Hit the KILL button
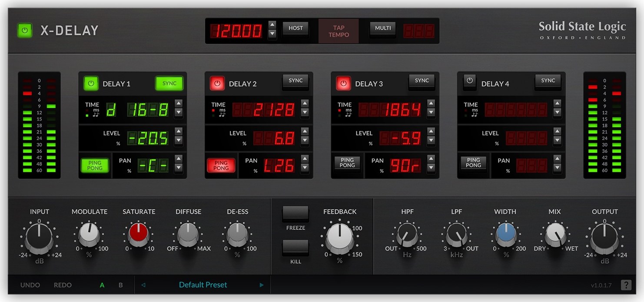This screenshot has height=302, width=644. pos(295,248)
